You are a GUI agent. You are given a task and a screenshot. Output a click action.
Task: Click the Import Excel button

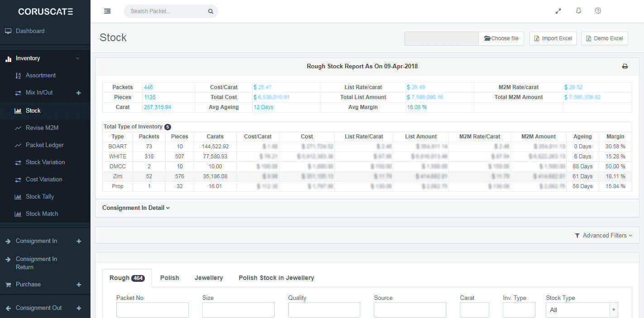553,38
